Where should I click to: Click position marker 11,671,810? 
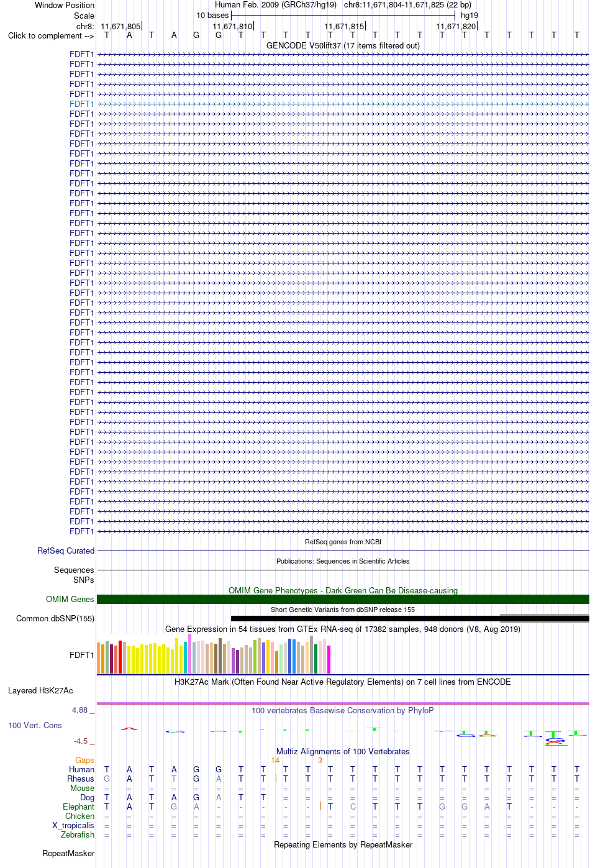coord(232,26)
